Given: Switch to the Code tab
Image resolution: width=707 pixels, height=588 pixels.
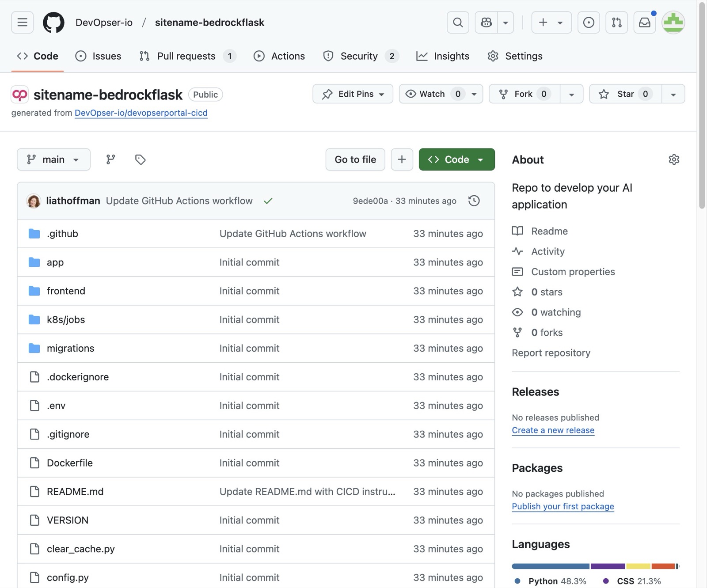Looking at the screenshot, I should pos(38,56).
